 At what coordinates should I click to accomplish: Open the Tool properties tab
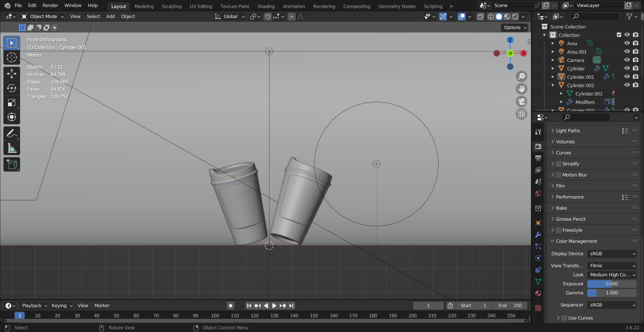click(538, 132)
